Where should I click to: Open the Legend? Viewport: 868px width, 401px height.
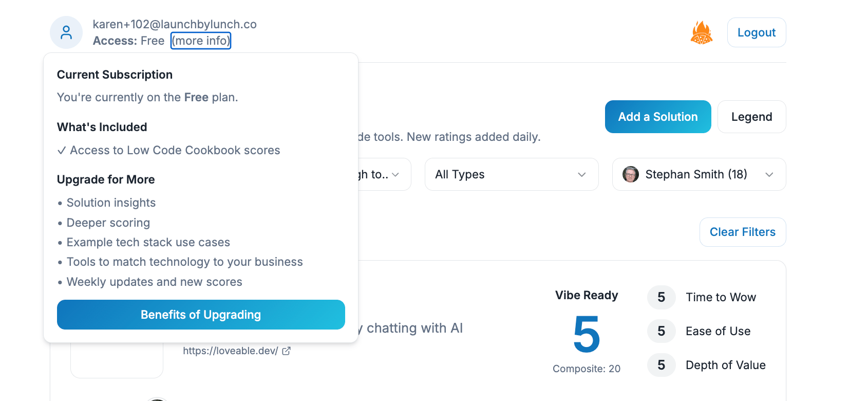(x=751, y=117)
